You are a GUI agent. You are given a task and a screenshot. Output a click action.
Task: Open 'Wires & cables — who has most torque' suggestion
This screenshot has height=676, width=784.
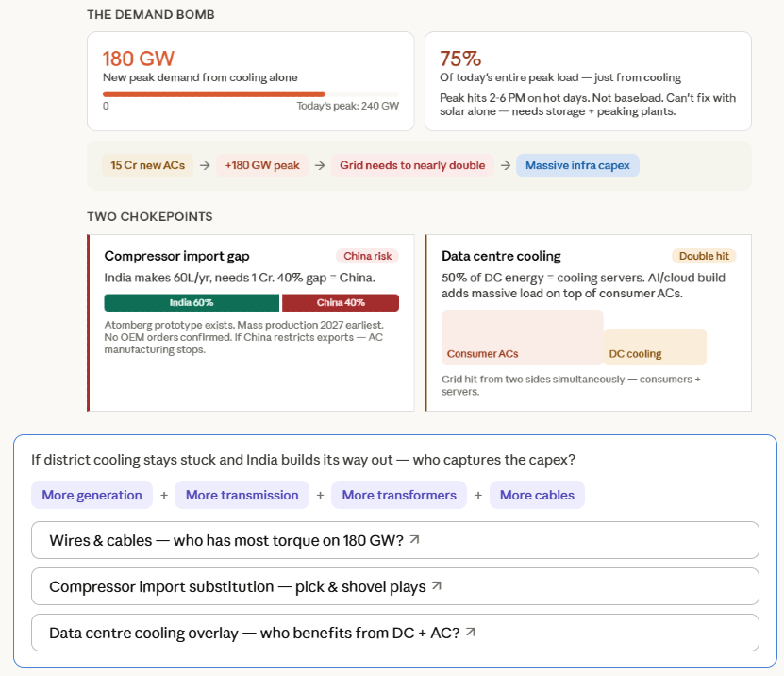(x=395, y=540)
